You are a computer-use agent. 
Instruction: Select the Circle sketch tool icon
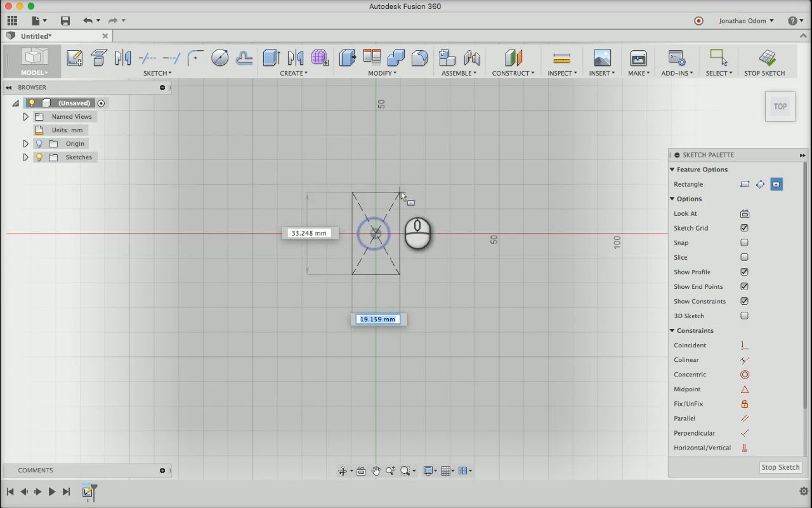click(x=219, y=58)
